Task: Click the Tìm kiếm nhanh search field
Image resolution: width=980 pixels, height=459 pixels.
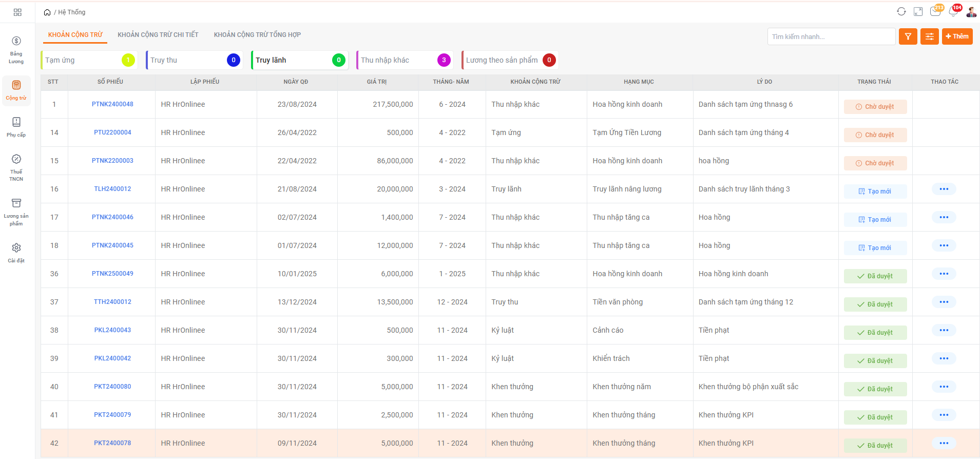Action: 831,36
